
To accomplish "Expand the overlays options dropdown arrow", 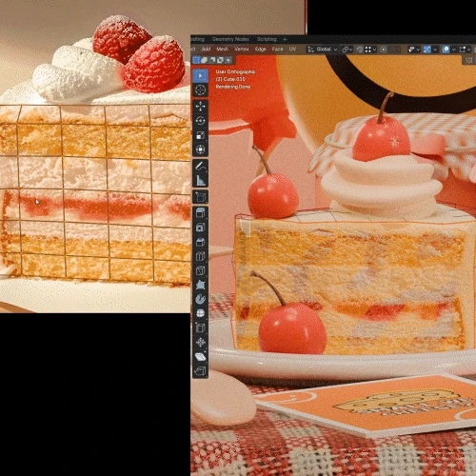I will [x=454, y=50].
